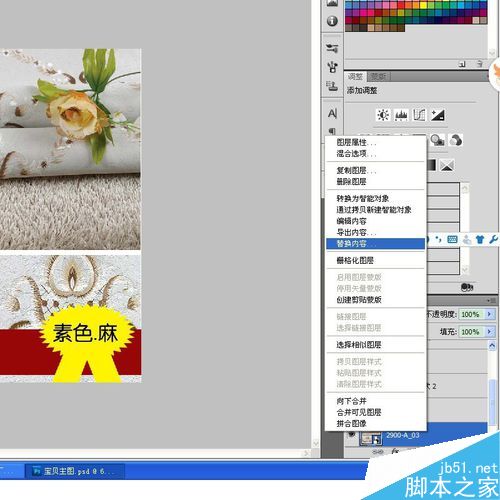This screenshot has height=500, width=500.
Task: Click the input method punctuation icon
Action: pyautogui.click(x=439, y=239)
